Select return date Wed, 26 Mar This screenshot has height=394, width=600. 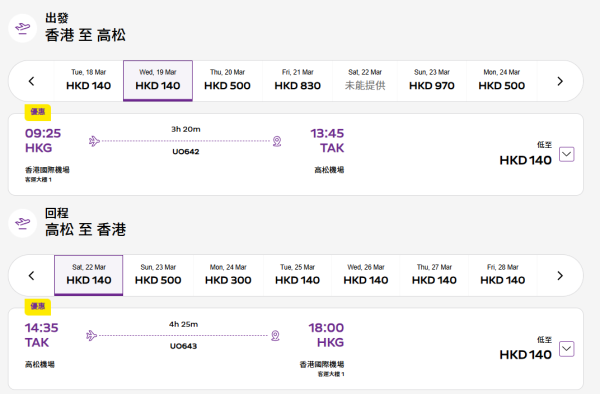tap(366, 275)
